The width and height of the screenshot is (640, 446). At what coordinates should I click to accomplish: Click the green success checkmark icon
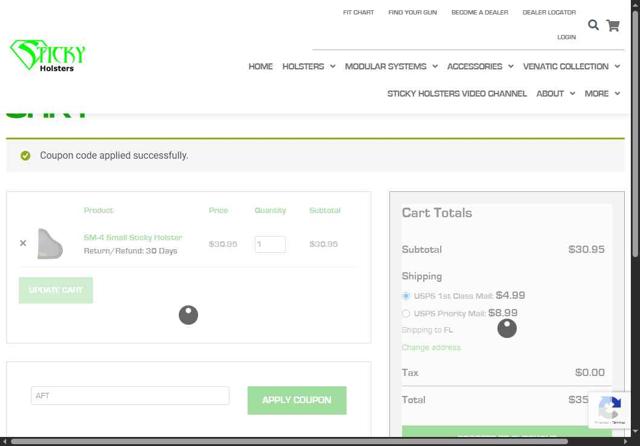coord(25,155)
